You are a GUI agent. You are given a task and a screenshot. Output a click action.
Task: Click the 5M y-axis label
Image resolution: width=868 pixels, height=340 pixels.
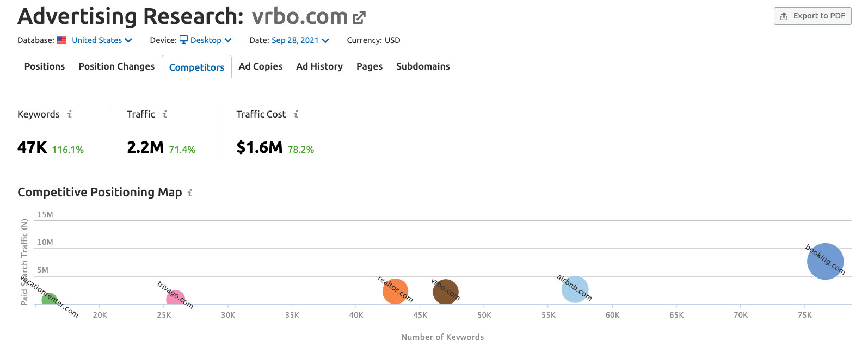pyautogui.click(x=43, y=270)
